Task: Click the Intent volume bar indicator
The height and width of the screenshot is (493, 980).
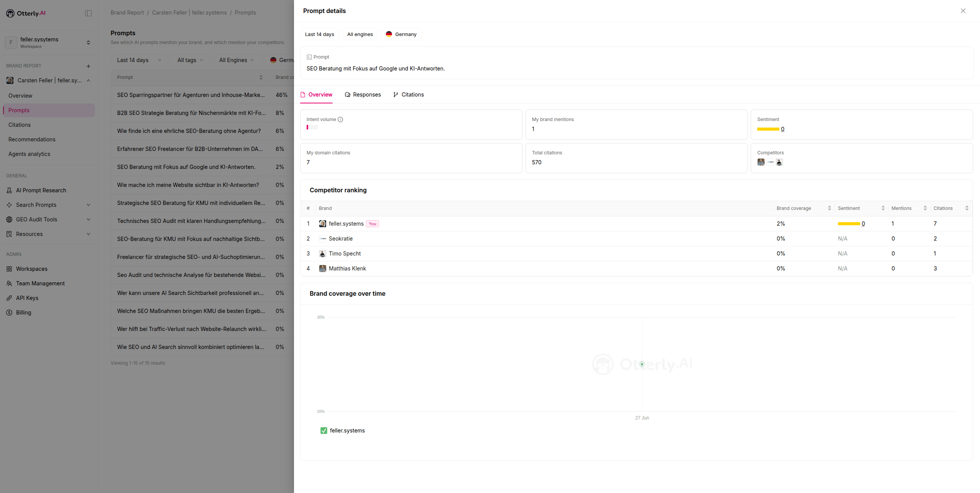Action: (312, 127)
